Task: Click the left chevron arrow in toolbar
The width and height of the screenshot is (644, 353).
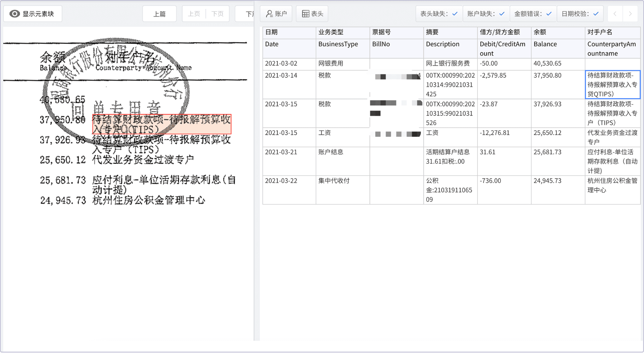Action: coord(615,14)
